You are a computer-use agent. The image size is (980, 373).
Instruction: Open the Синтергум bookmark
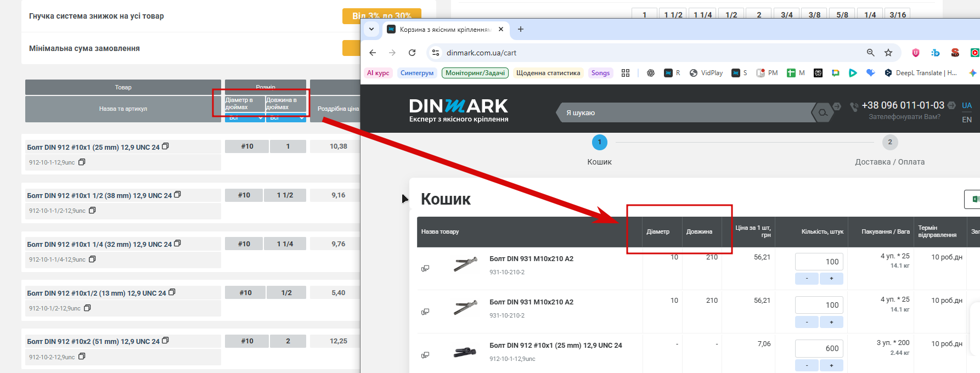[x=417, y=73]
